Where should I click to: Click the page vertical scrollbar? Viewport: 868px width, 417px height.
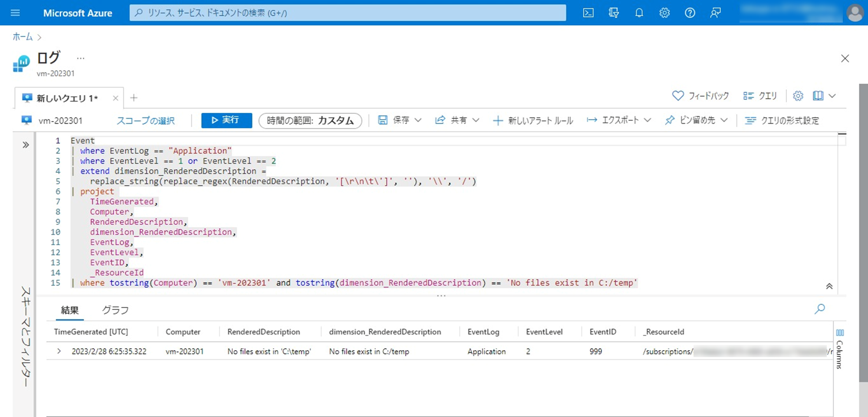pos(863,233)
